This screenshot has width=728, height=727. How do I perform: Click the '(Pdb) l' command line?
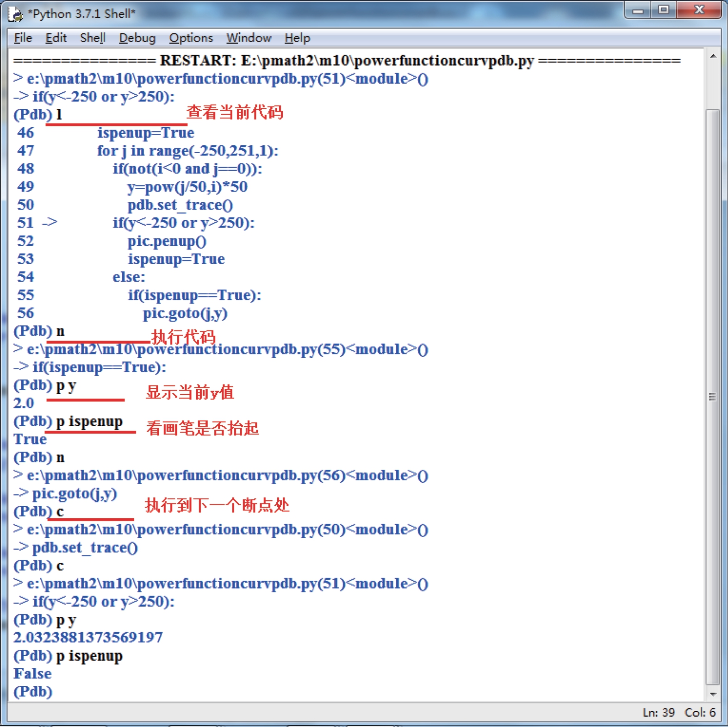pos(37,115)
